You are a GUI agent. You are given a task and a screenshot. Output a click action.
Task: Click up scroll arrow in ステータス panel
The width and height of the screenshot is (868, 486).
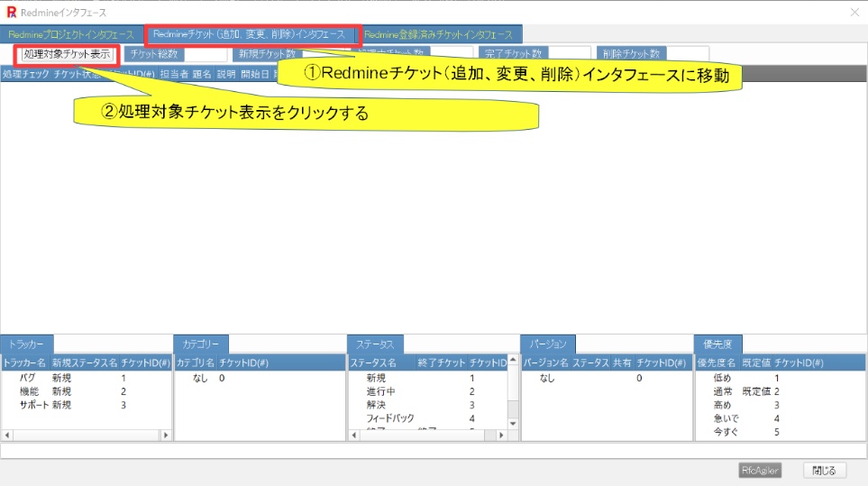[513, 361]
